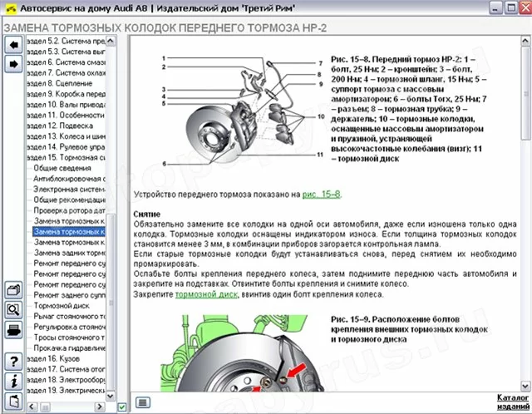Open help with the question mark icon
532x414 pixels.
(x=13, y=362)
